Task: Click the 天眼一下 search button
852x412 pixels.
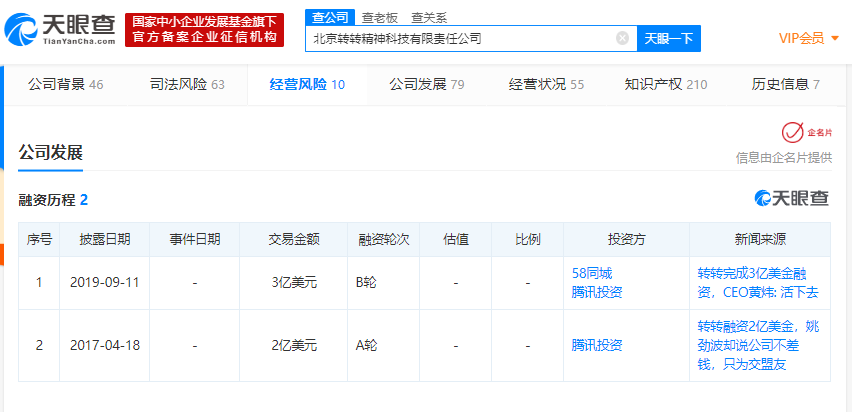Action: coord(669,39)
